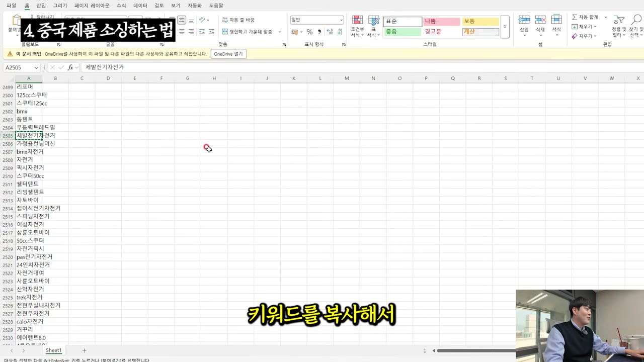Click the Decrease Indent icon
Image resolution: width=644 pixels, height=362 pixels.
pyautogui.click(x=202, y=32)
